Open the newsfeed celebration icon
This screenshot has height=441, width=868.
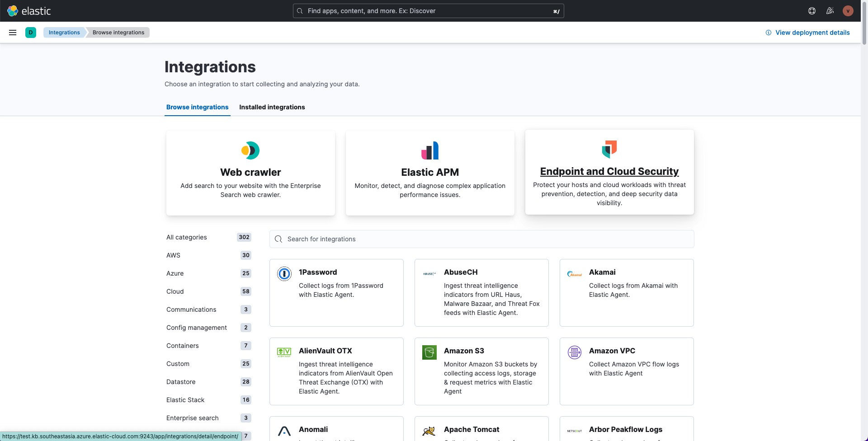(x=830, y=11)
